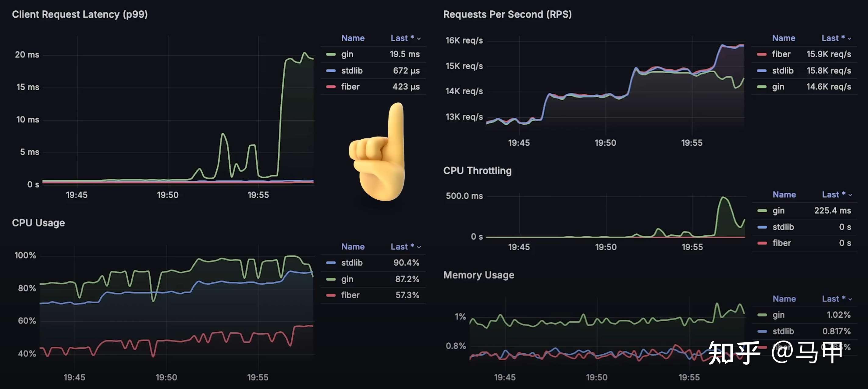The height and width of the screenshot is (389, 868).
Task: Click CPU Throttling panel title
Action: point(477,170)
